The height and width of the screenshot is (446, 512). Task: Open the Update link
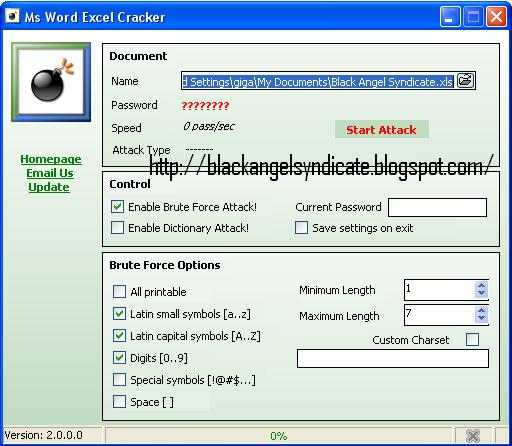tap(49, 187)
